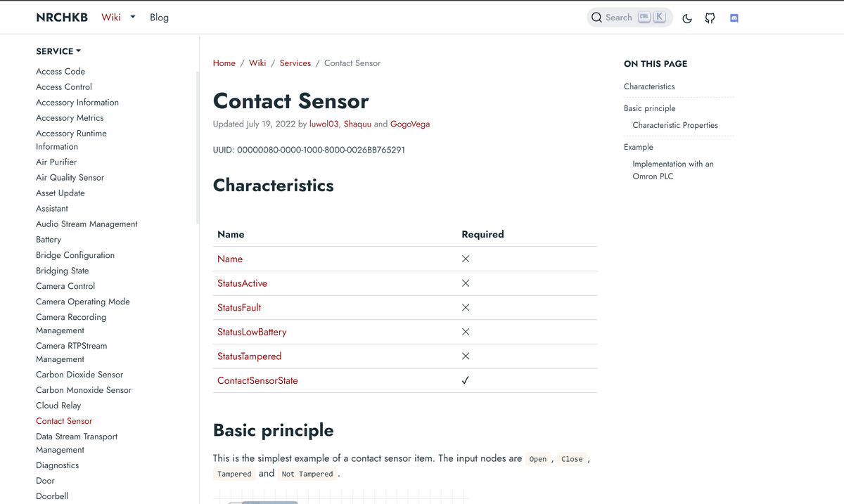The image size is (844, 504).
Task: Open the Wiki menu item
Action: (x=111, y=18)
